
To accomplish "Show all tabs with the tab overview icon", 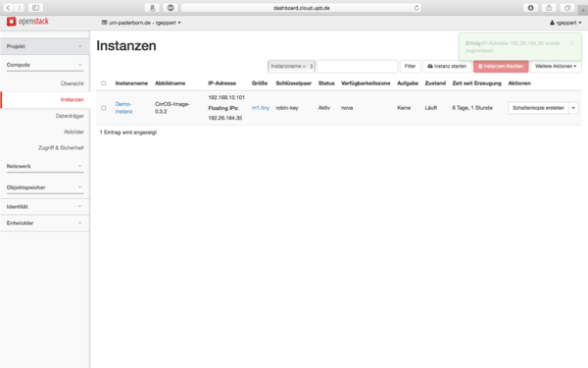I will tap(567, 8).
